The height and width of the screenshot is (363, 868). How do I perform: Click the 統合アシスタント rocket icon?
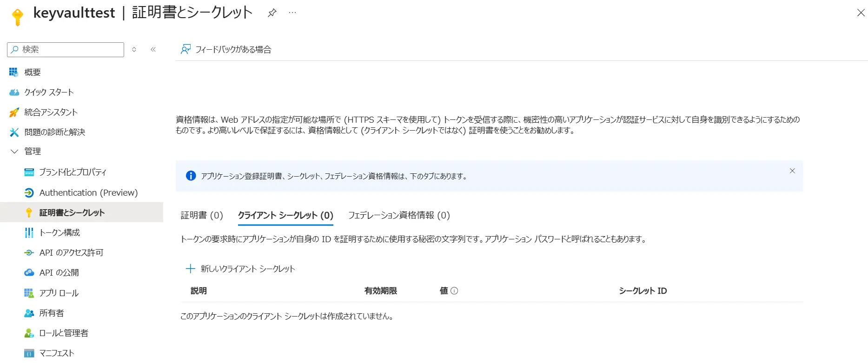[x=14, y=112]
